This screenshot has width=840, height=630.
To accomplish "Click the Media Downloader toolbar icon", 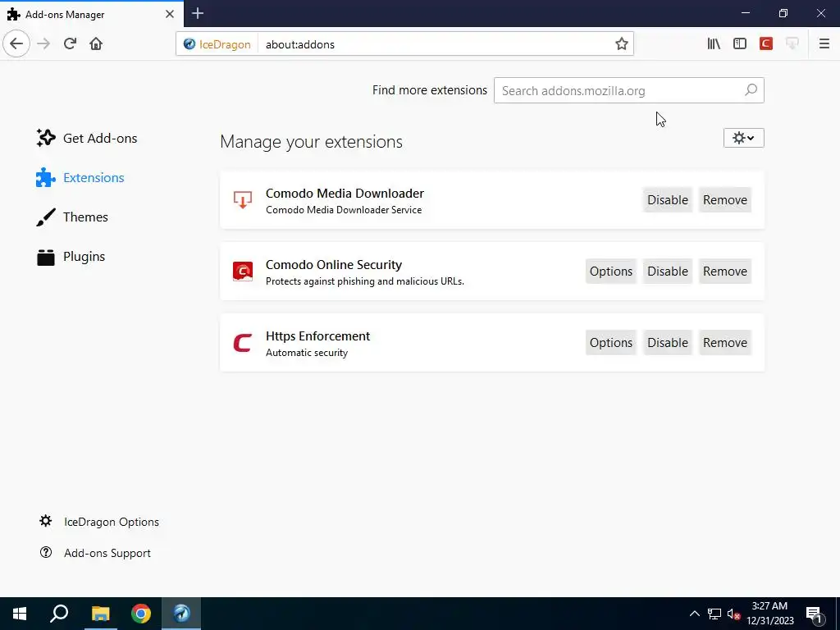I will (x=792, y=44).
